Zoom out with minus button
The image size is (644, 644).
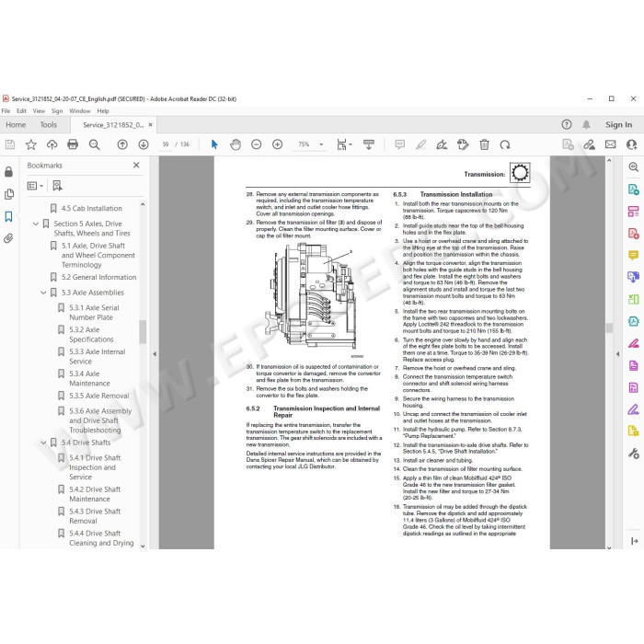pos(257,144)
